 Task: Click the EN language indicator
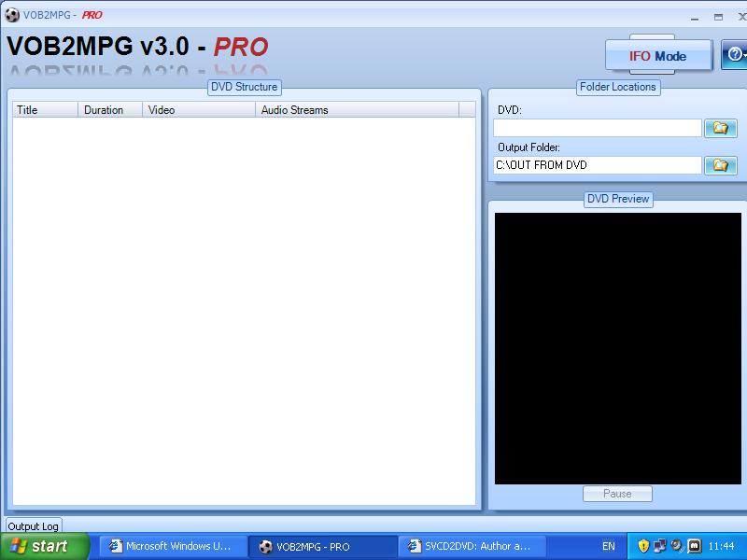[x=609, y=546]
